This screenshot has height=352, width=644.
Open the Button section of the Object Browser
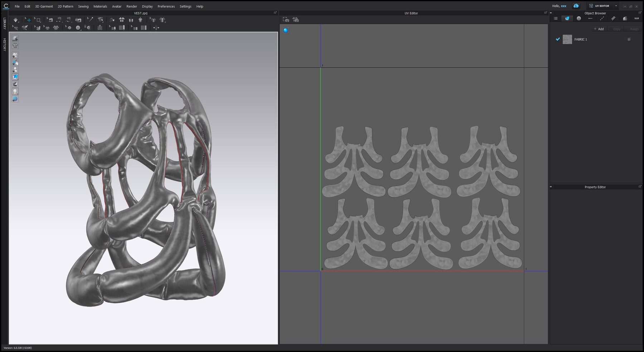point(579,18)
